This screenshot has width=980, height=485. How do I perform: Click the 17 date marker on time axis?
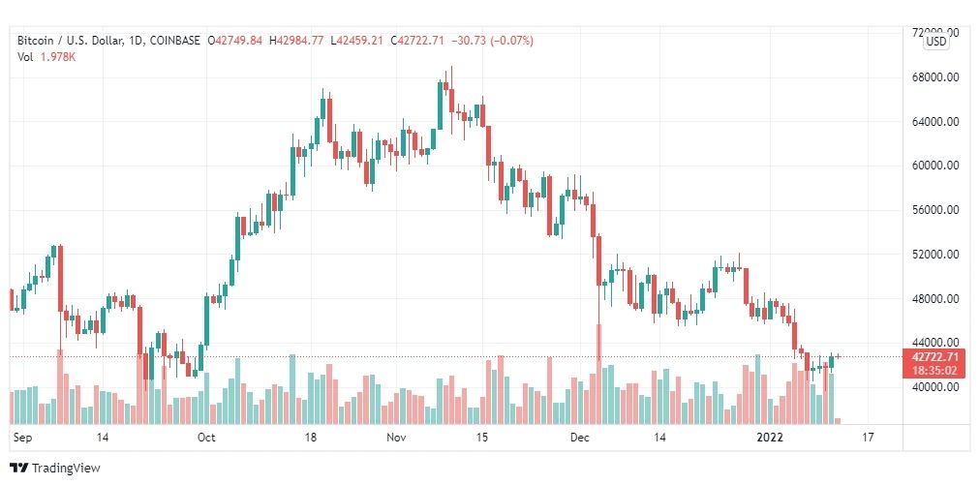coord(867,437)
